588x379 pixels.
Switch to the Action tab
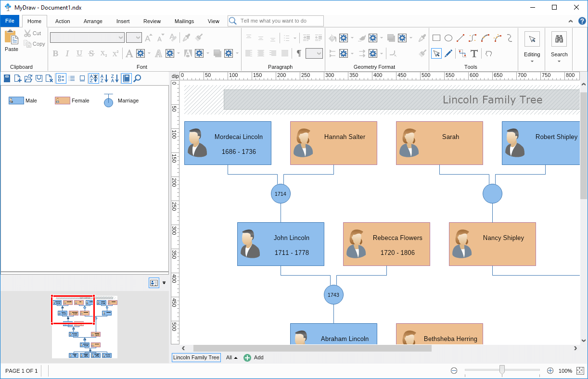(63, 21)
